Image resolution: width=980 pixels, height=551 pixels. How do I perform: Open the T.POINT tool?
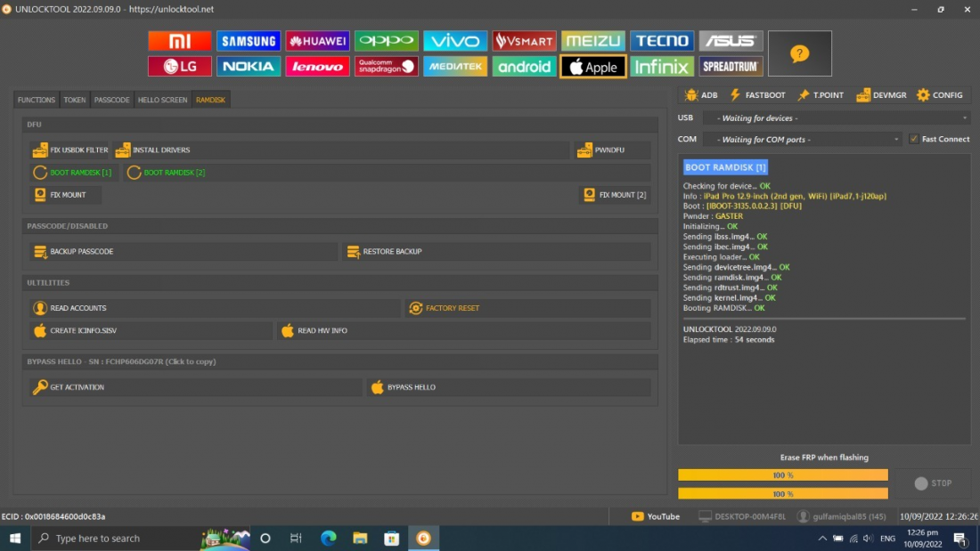[x=821, y=95]
